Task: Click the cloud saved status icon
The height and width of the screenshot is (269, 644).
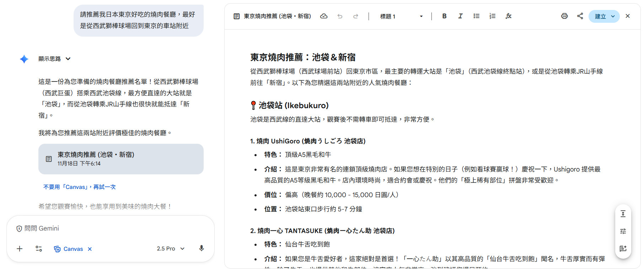Action: [x=324, y=16]
